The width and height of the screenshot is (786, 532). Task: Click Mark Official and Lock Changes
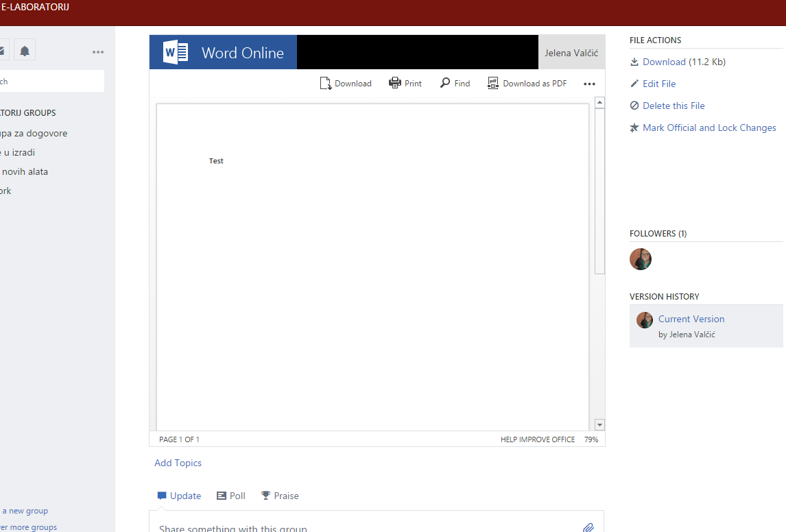pos(708,128)
